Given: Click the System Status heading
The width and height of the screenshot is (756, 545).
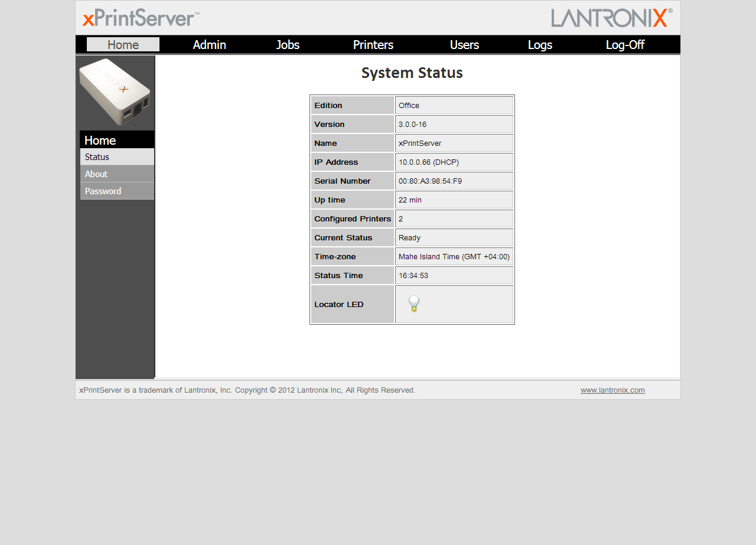Looking at the screenshot, I should [412, 73].
